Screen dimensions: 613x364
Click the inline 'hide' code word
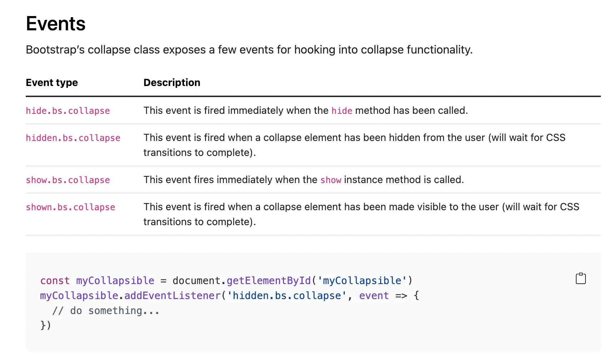pyautogui.click(x=342, y=111)
